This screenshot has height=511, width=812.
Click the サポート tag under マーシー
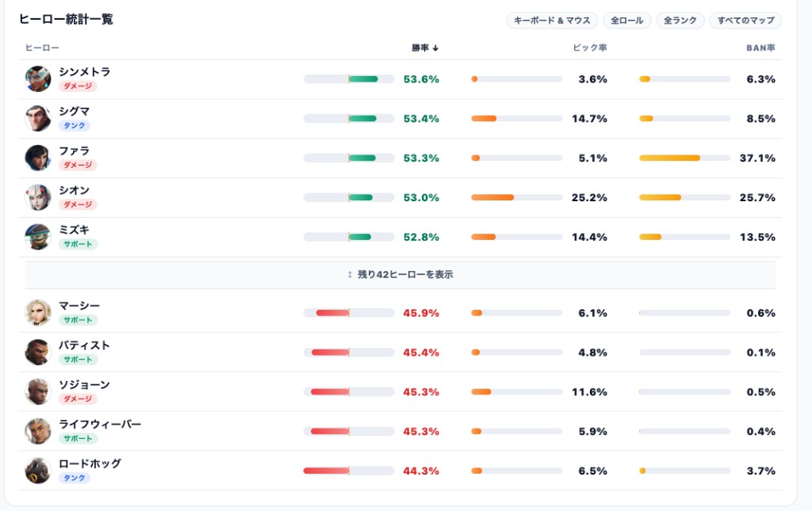pos(78,320)
